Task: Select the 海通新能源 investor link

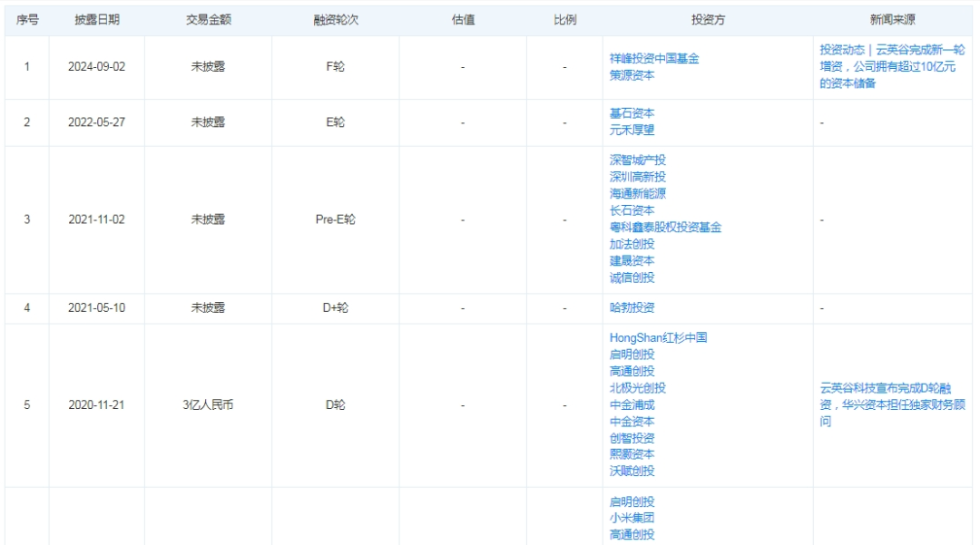Action: point(638,194)
